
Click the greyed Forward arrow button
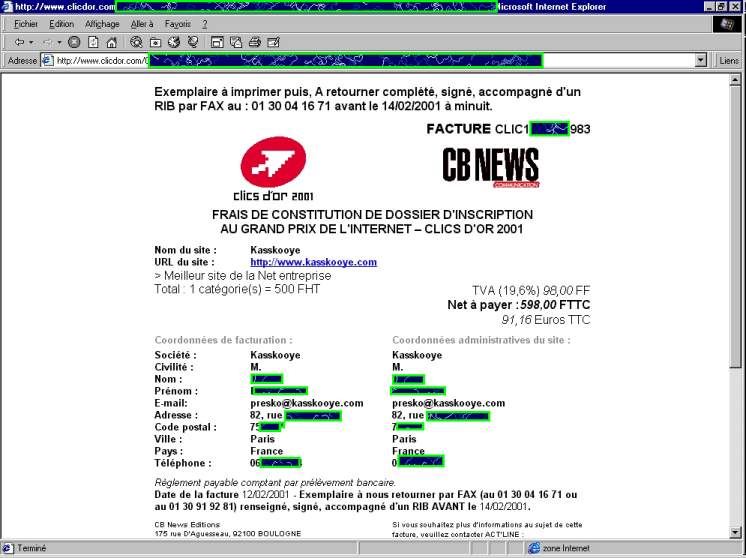coord(47,42)
